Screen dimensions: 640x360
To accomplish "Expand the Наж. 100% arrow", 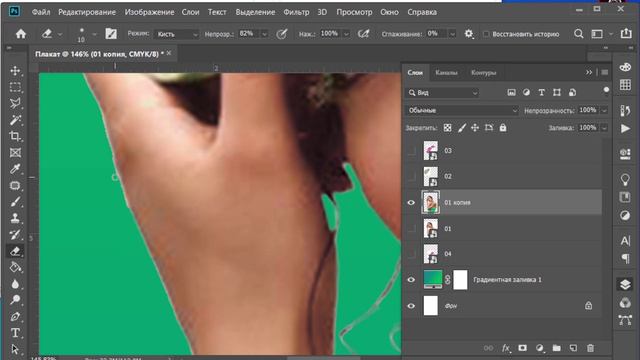I will pos(346,34).
